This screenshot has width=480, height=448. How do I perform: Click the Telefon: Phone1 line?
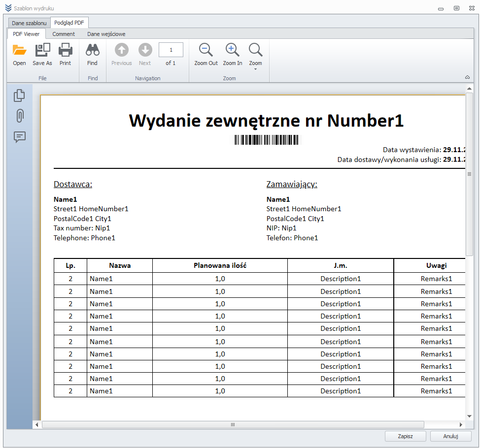(292, 238)
